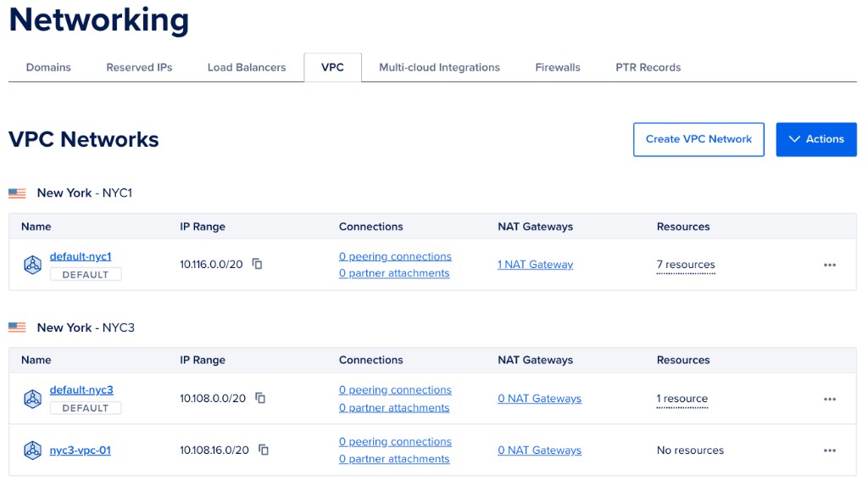
Task: Click the 10.116.0.0/20 IP range value
Action: [x=211, y=265]
